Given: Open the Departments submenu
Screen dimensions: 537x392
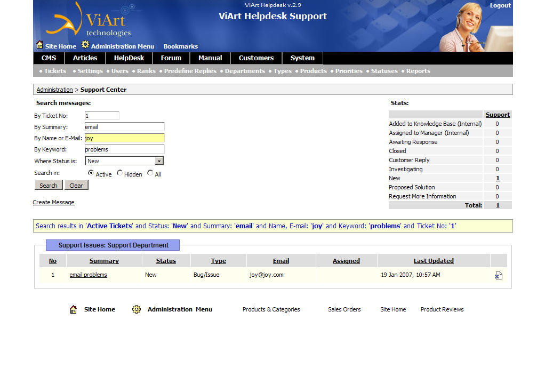Looking at the screenshot, I should point(245,71).
